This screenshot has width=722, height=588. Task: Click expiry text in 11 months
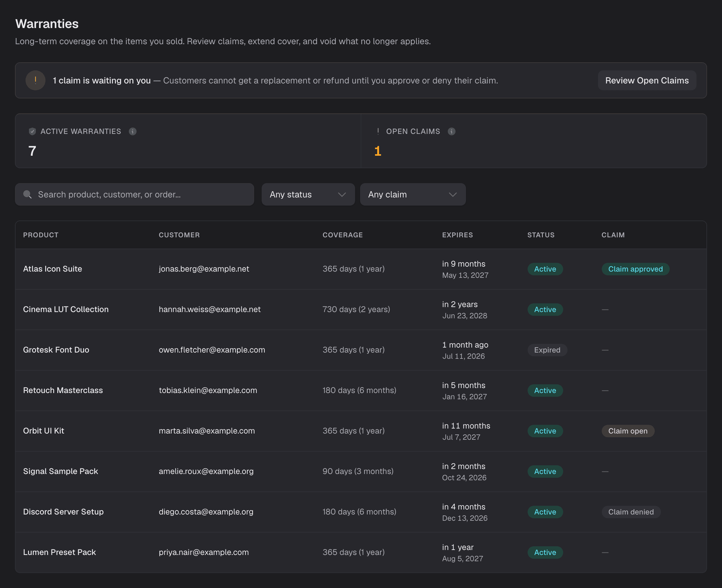tap(466, 426)
